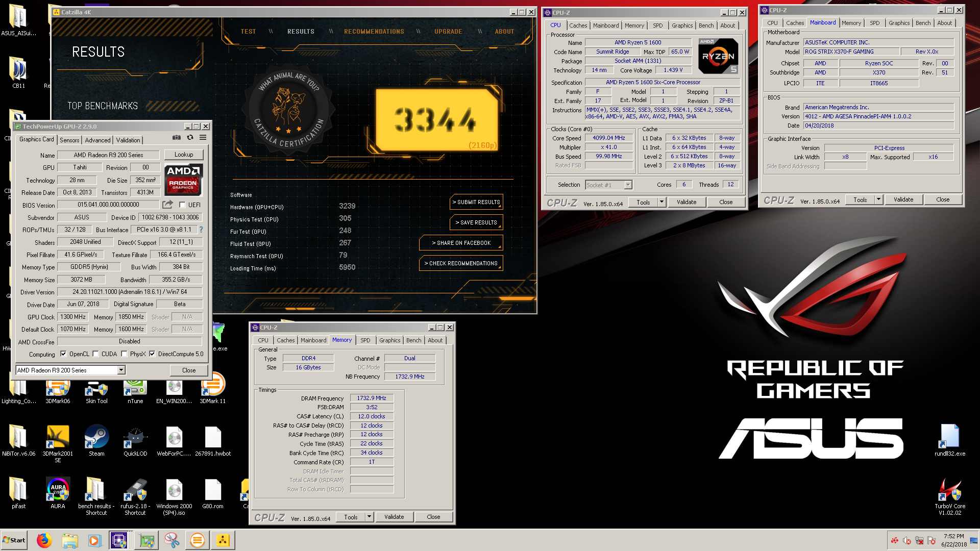This screenshot has width=980, height=551.
Task: Launch Firefox from the taskbar
Action: (x=44, y=540)
